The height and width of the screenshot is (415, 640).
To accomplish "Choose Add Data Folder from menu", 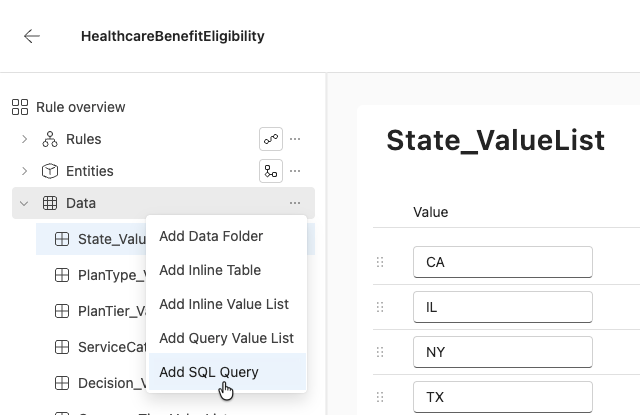I will [227, 236].
